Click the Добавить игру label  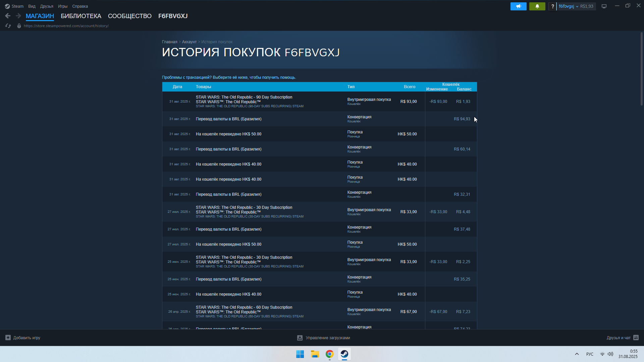pos(27,338)
